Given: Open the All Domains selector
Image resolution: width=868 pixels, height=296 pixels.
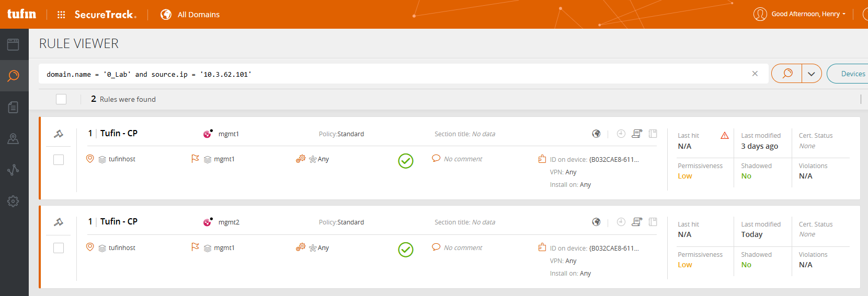Looking at the screenshot, I should click(x=191, y=15).
